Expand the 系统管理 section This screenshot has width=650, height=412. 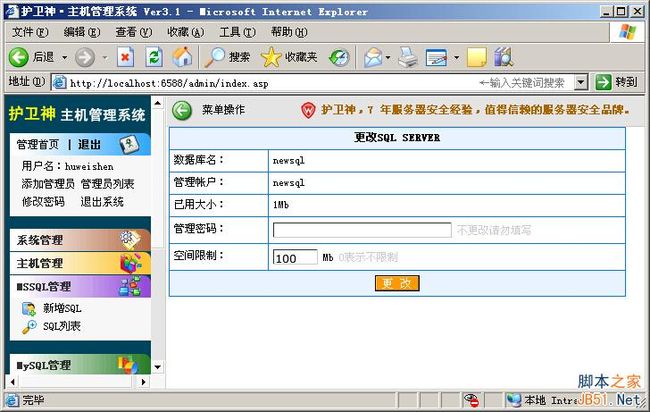80,240
